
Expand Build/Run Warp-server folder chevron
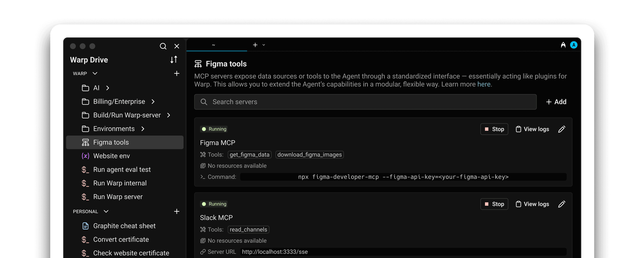tap(169, 115)
